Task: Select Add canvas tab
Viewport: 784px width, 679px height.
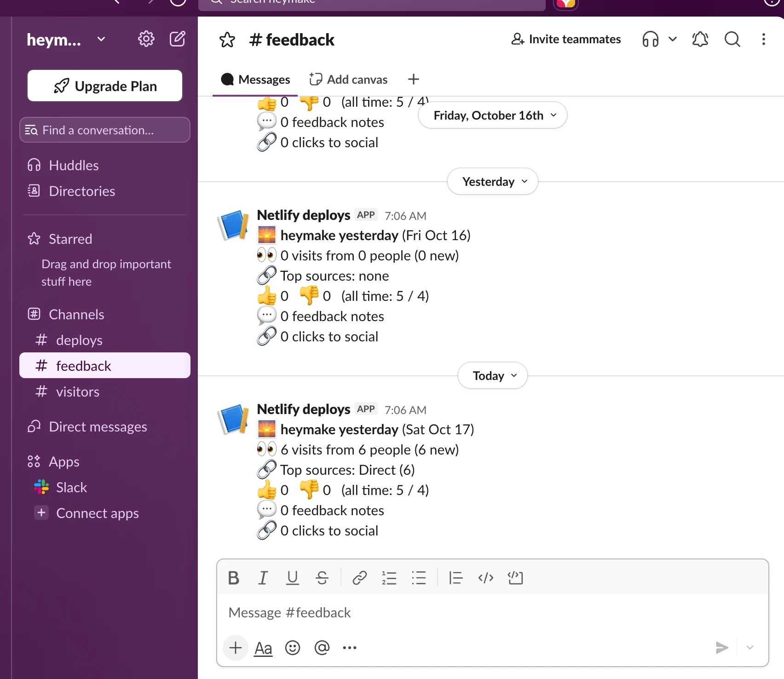Action: coord(348,80)
